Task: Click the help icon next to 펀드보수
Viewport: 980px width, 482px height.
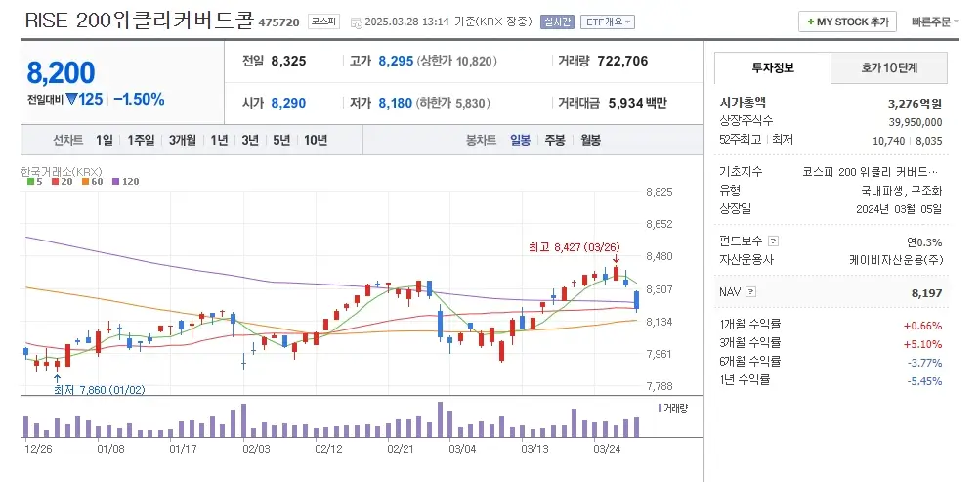Action: 773,241
